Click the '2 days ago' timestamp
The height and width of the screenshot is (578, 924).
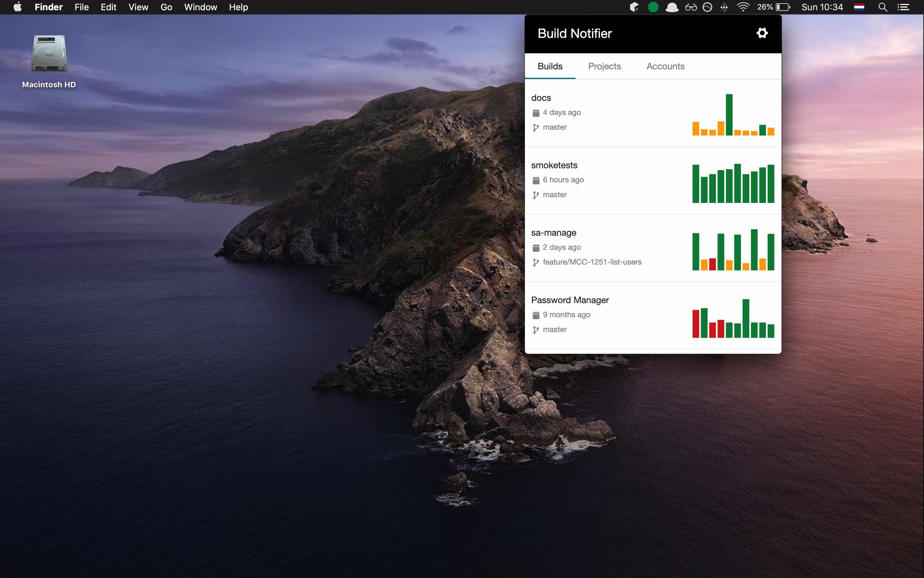click(x=562, y=247)
